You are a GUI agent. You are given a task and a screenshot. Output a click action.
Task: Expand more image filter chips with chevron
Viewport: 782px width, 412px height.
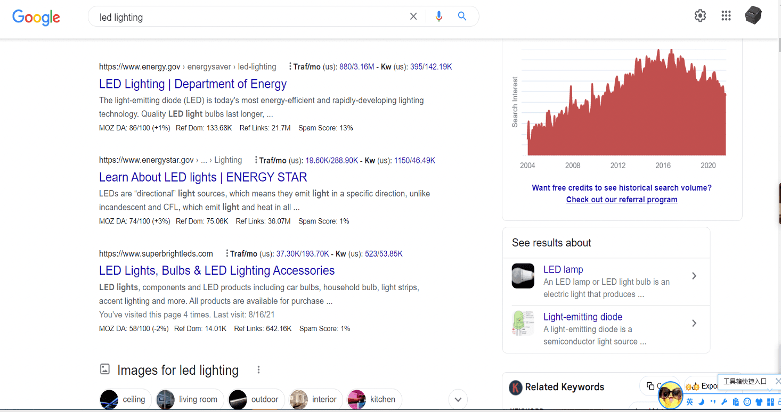(x=458, y=399)
